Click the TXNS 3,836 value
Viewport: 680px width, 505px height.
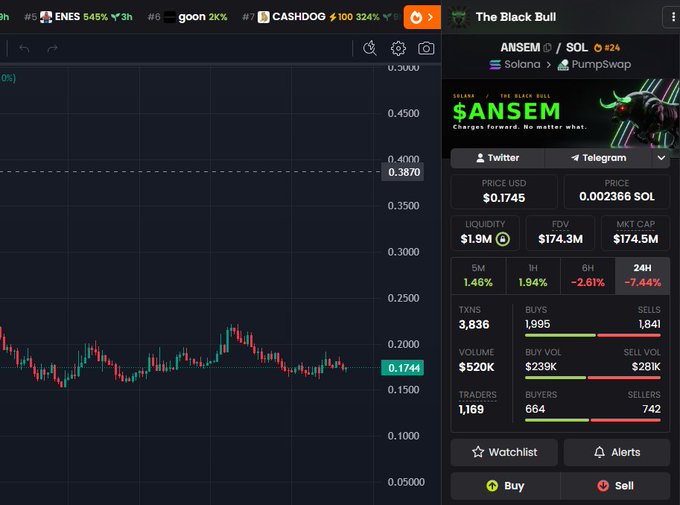(x=474, y=325)
